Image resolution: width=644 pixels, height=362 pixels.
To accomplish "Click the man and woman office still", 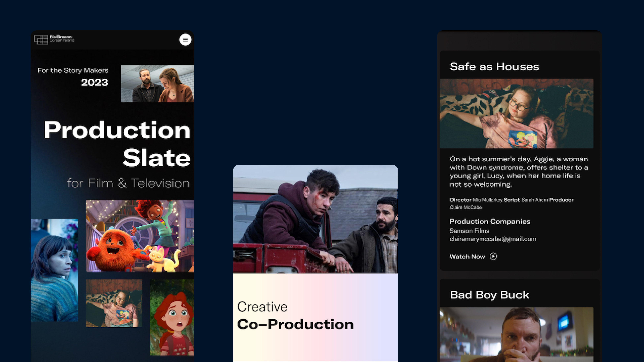I will [x=157, y=83].
